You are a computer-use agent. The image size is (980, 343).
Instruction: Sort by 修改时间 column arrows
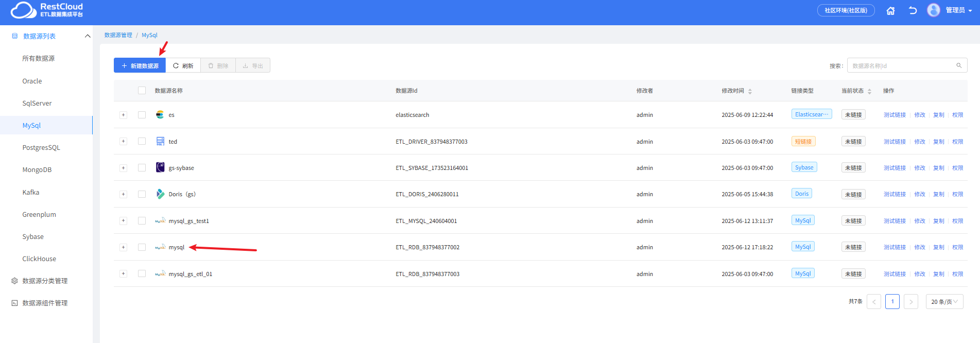click(750, 91)
